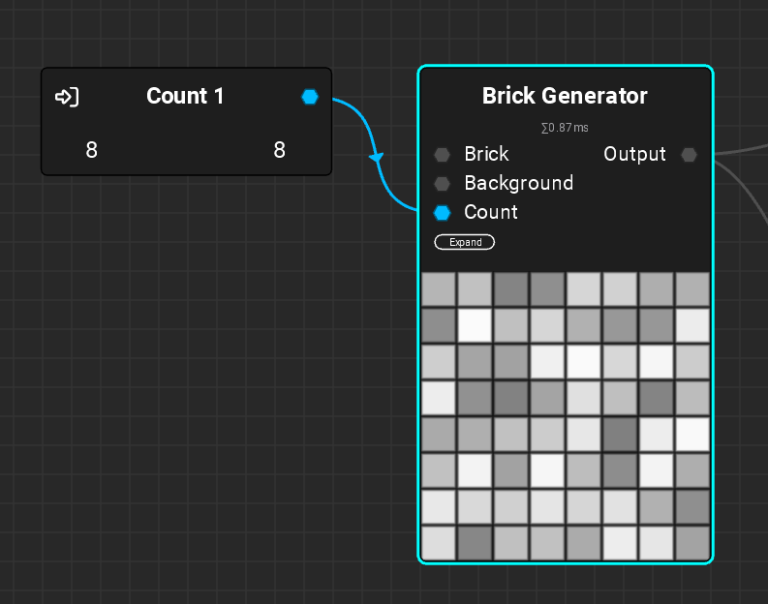Click the arrowhead on the blue connection wire
Image resolution: width=768 pixels, height=604 pixels.
377,157
